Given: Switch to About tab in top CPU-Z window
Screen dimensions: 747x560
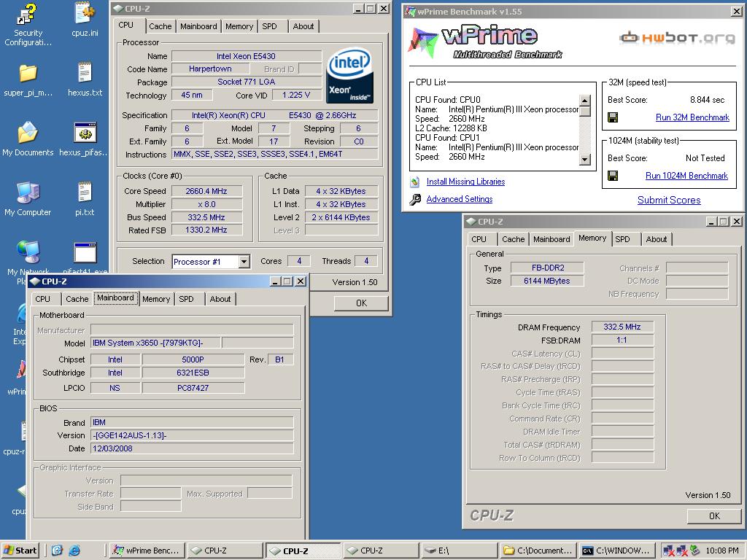Looking at the screenshot, I should 303,26.
